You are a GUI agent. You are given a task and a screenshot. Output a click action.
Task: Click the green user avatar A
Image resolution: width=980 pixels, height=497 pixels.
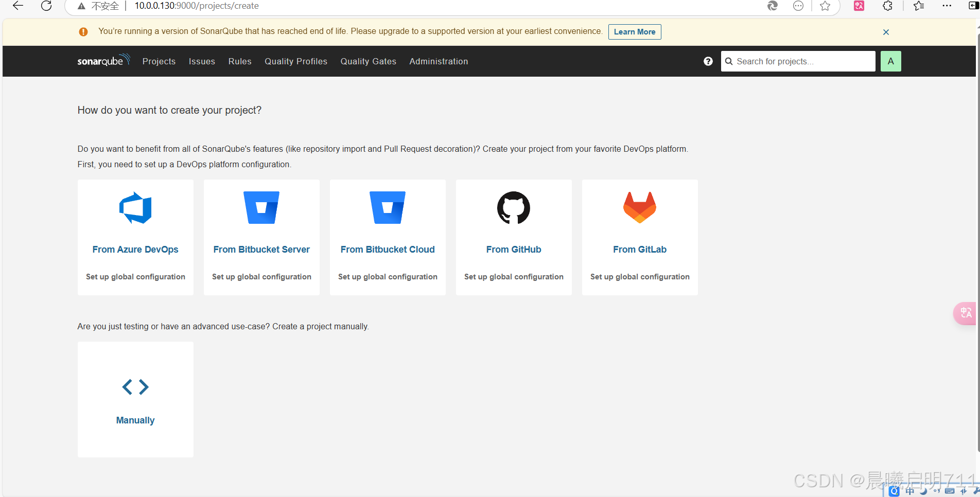(x=890, y=61)
